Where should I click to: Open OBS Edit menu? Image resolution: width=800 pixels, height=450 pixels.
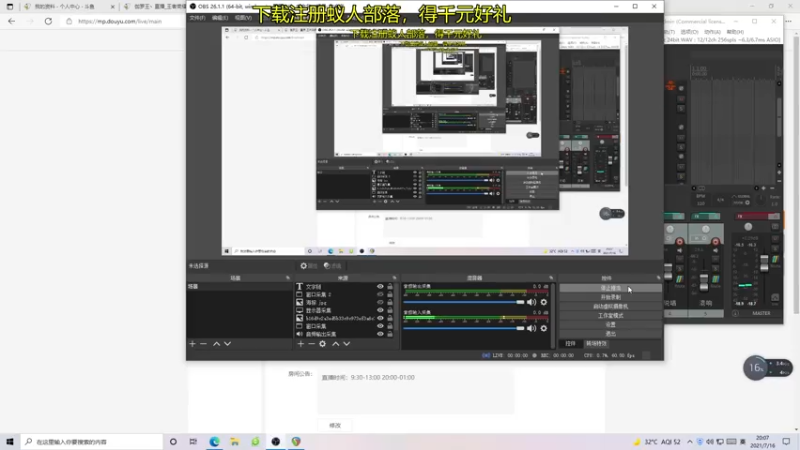coord(220,18)
